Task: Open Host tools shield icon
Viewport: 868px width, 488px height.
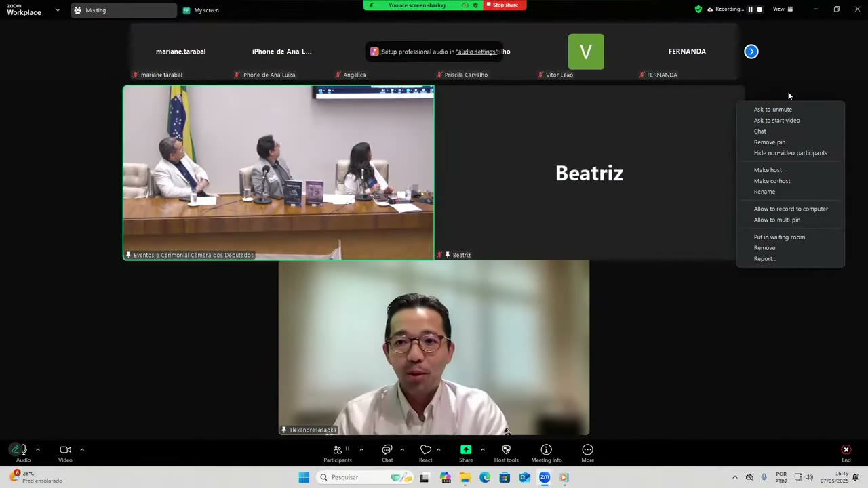Action: point(506,450)
